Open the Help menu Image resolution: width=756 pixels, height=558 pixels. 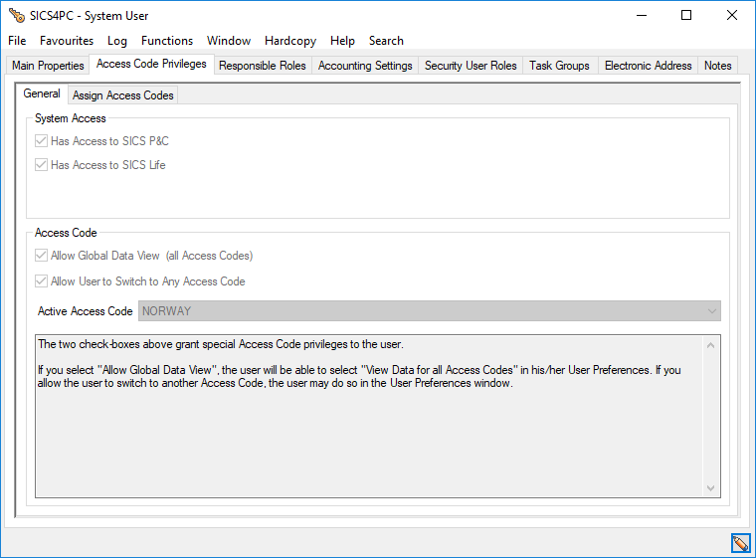coord(342,41)
